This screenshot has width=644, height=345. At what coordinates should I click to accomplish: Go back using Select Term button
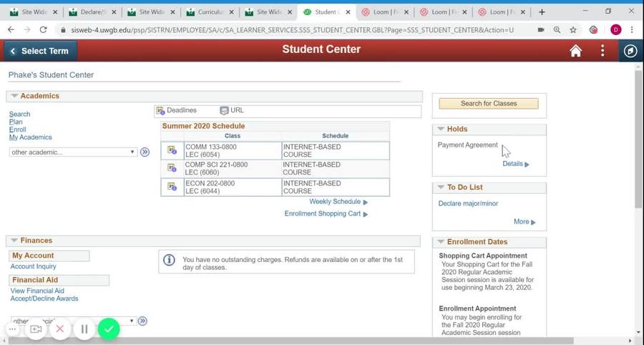point(40,51)
